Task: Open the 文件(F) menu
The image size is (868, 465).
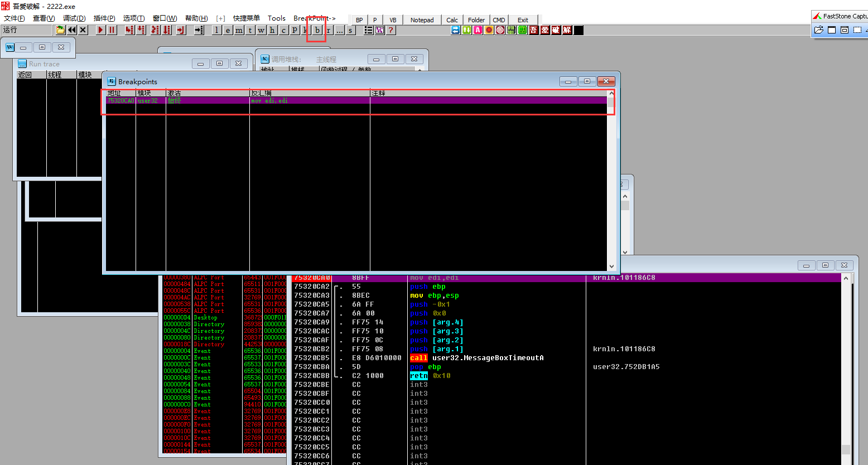Action: point(14,18)
